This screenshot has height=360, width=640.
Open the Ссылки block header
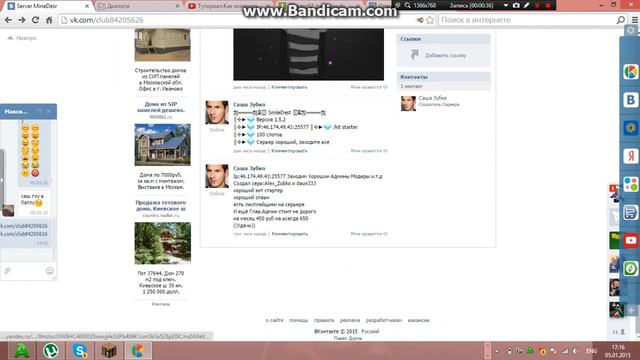point(444,39)
